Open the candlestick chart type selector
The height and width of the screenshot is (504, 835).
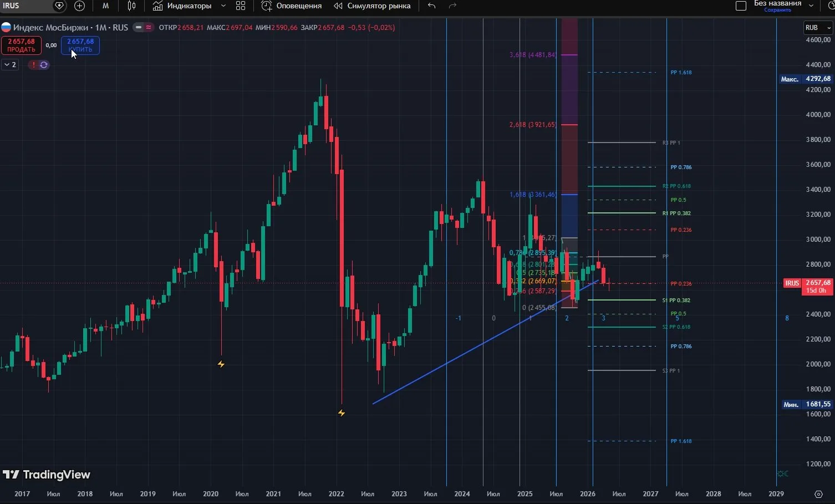pos(131,6)
